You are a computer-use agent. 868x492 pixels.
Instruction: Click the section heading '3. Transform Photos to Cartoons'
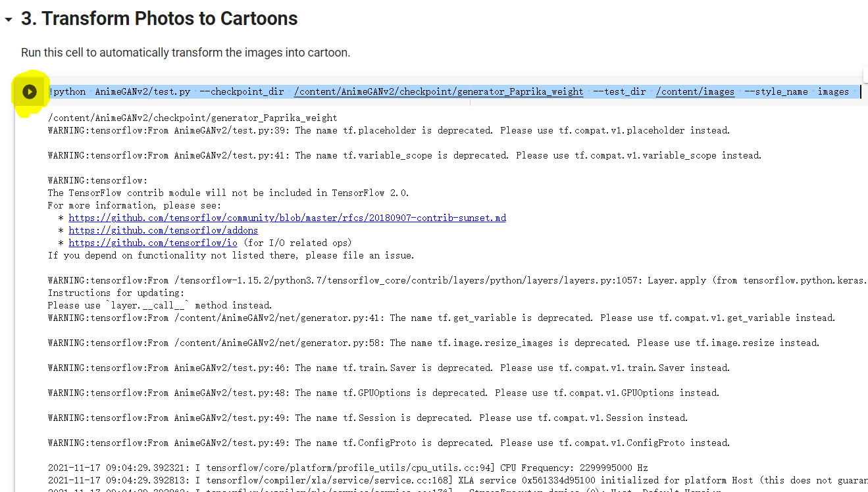pos(159,19)
